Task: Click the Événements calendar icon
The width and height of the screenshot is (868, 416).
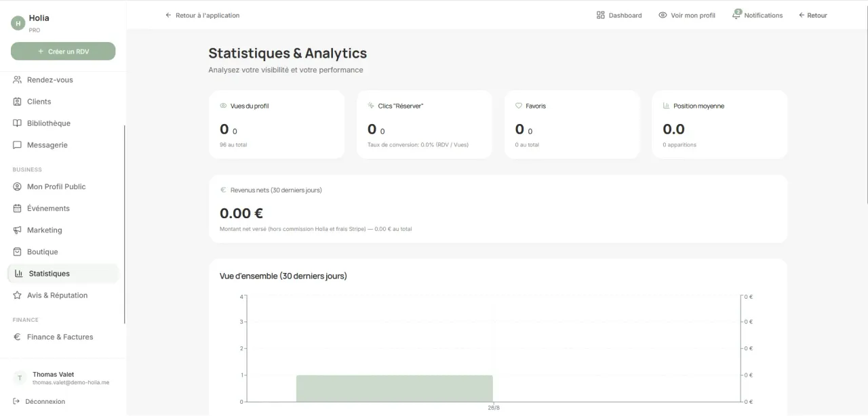Action: (18, 209)
